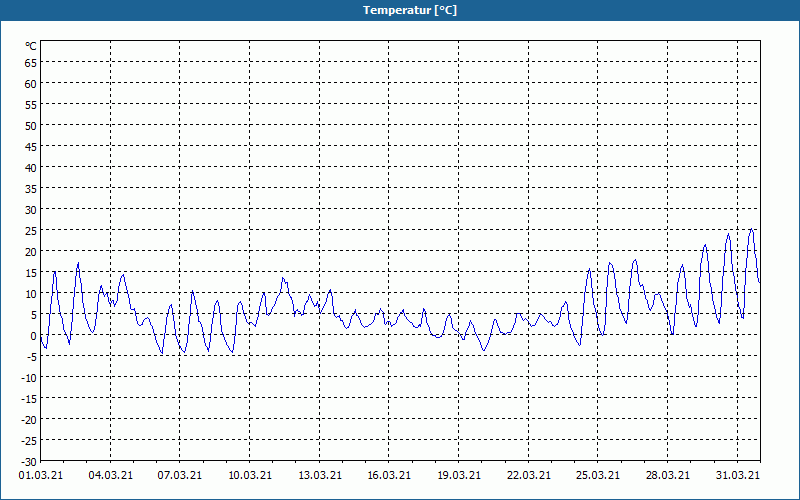Select the 04.03.21 date label
The image size is (800, 500).
click(110, 475)
